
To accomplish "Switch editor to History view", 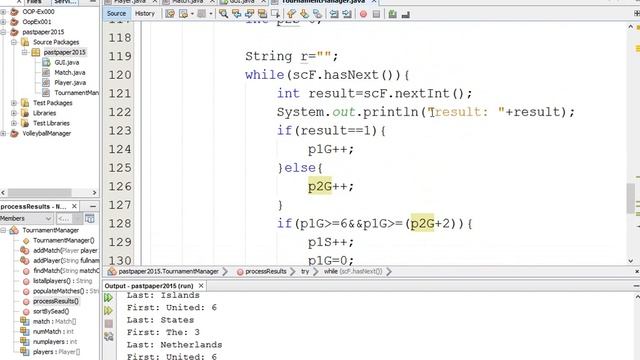I will point(145,13).
